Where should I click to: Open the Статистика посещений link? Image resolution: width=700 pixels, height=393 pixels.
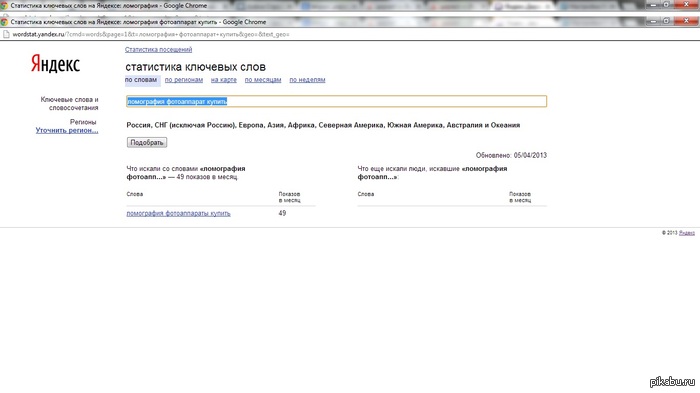(x=158, y=50)
